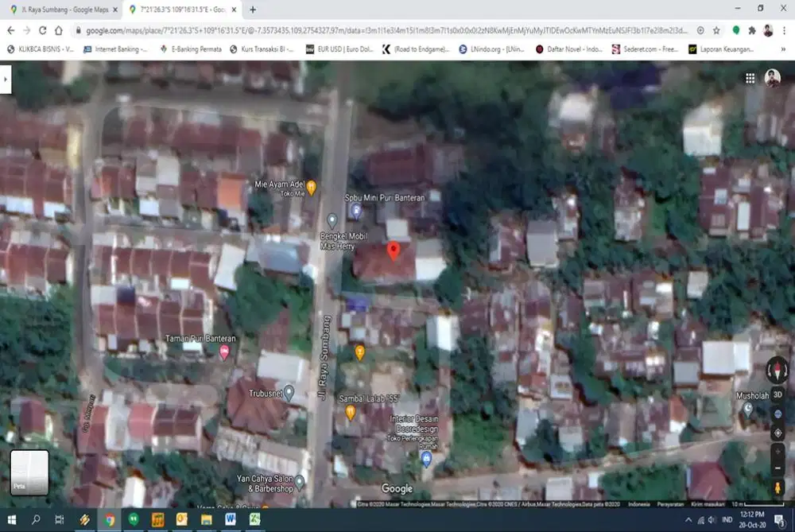Open Google account avatar on map
The height and width of the screenshot is (532, 795).
pos(772,78)
